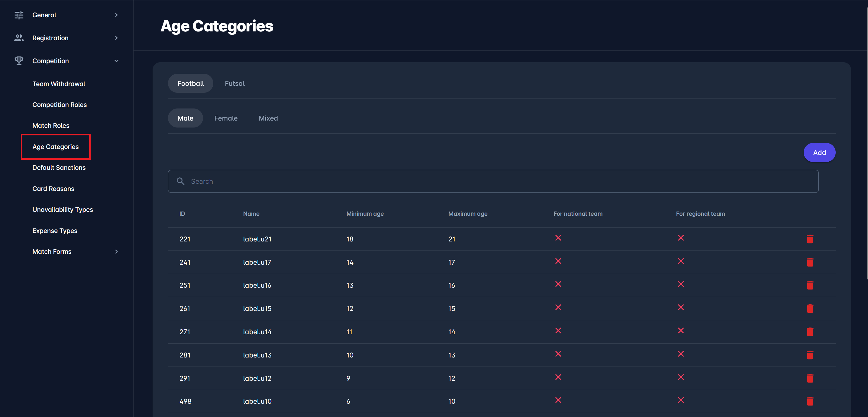
Task: Switch to the Futsal tab
Action: pos(234,83)
